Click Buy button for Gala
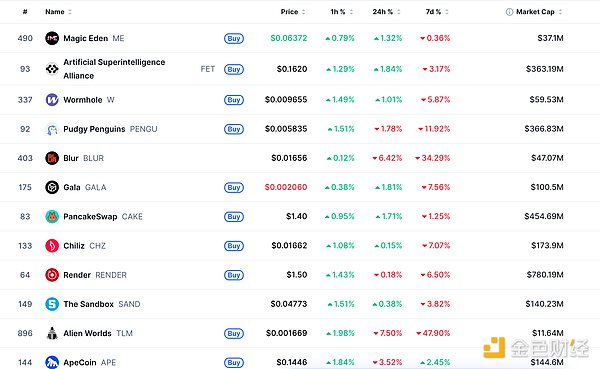600x369 pixels. pos(234,187)
